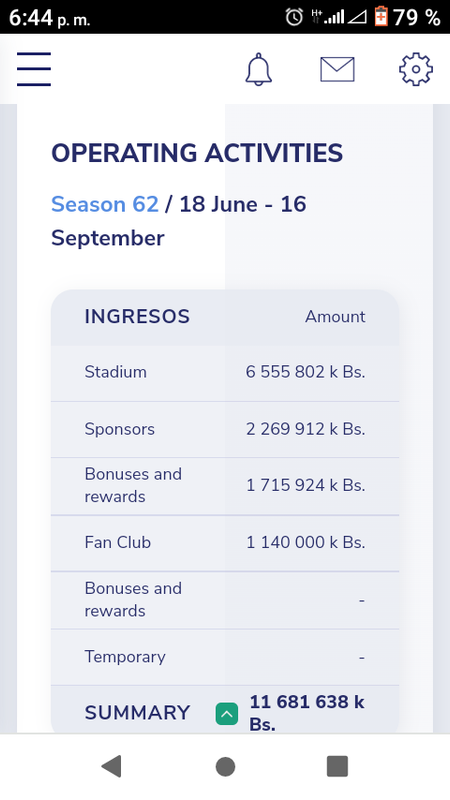
Task: Tap the Amount column header
Action: click(335, 317)
